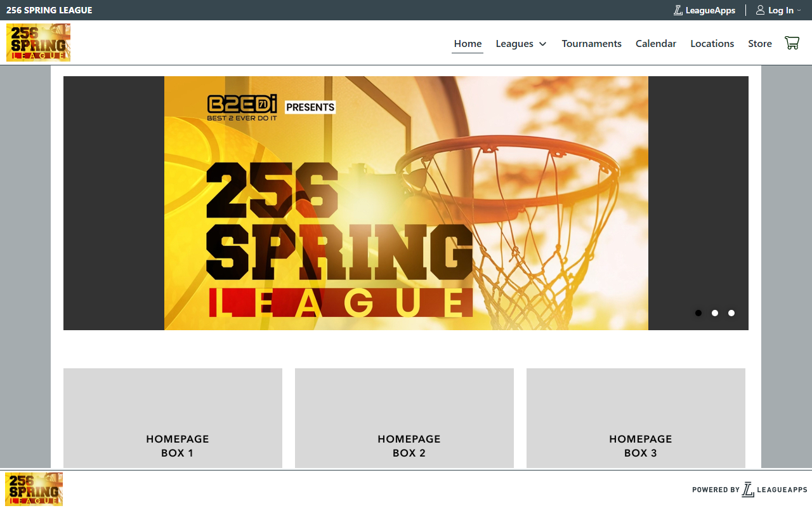Open the Powered by LeagueApps footer link
812x508 pixels.
click(x=750, y=490)
